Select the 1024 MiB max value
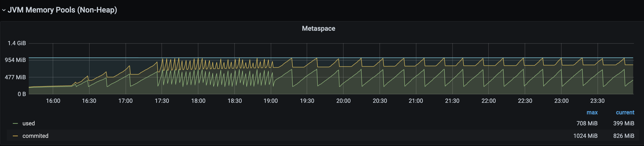Image resolution: width=644 pixels, height=146 pixels. pos(585,136)
